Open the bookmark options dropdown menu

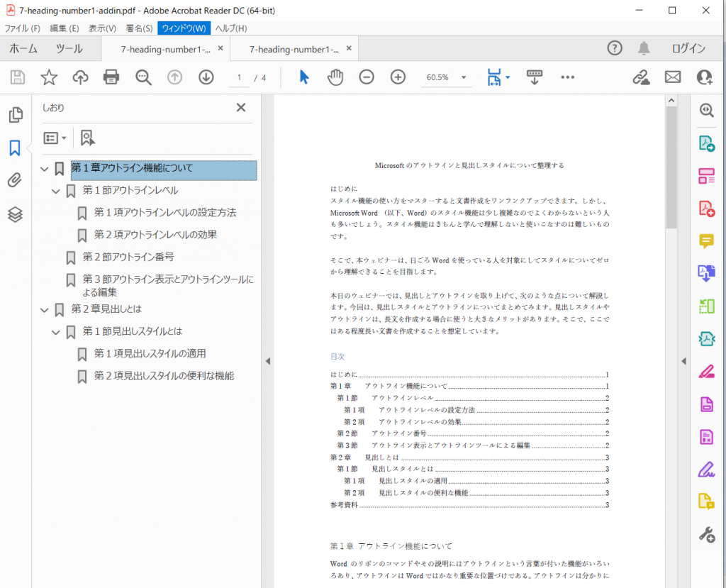pos(55,138)
